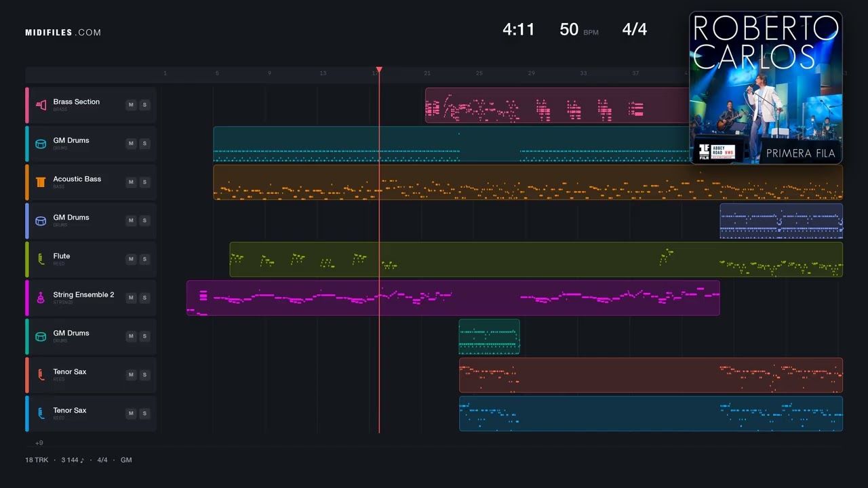Select the blue Tenor Sax clip
The width and height of the screenshot is (868, 488).
[651, 414]
